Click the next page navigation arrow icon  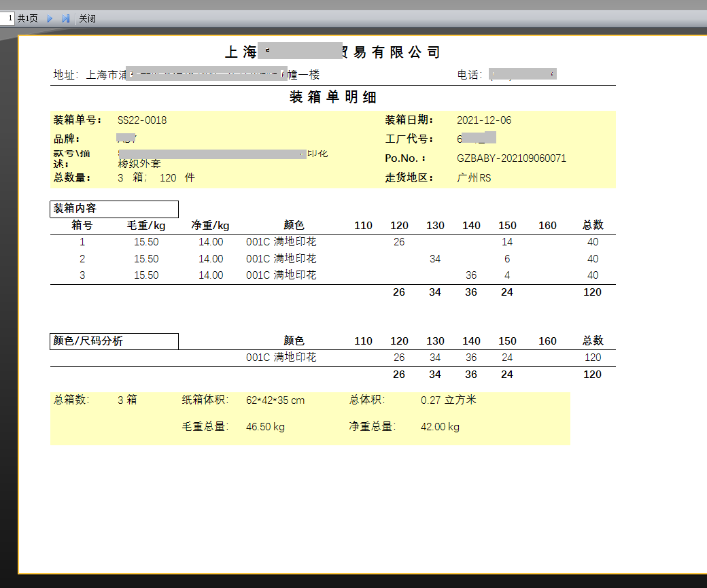coord(49,18)
